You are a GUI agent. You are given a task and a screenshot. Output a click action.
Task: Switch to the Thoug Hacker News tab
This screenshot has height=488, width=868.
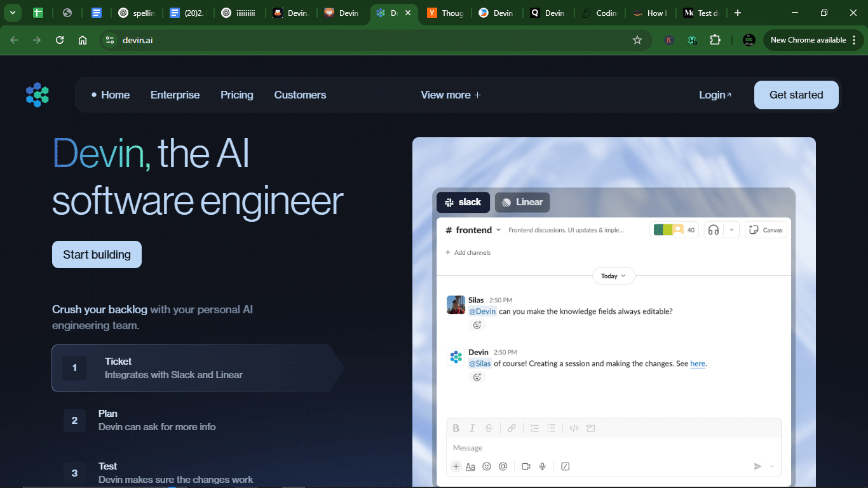[x=445, y=13]
